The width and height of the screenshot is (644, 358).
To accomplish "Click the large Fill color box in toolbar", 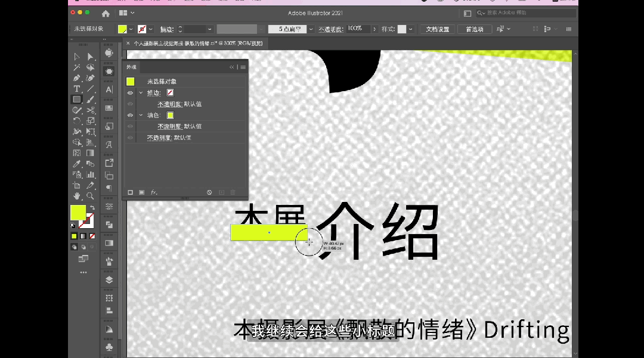I will [x=78, y=213].
